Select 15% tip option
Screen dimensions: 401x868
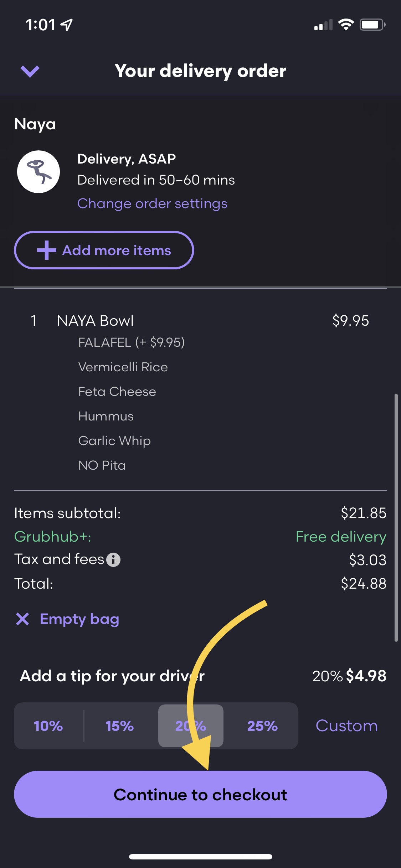coord(119,726)
